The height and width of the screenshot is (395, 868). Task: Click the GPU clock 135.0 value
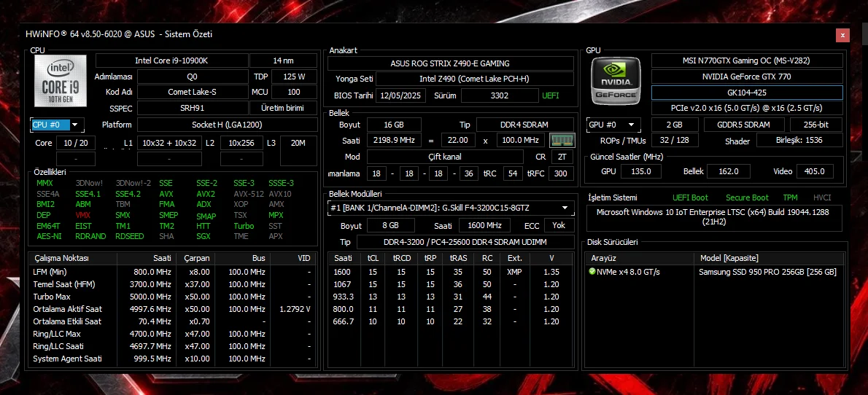click(641, 171)
